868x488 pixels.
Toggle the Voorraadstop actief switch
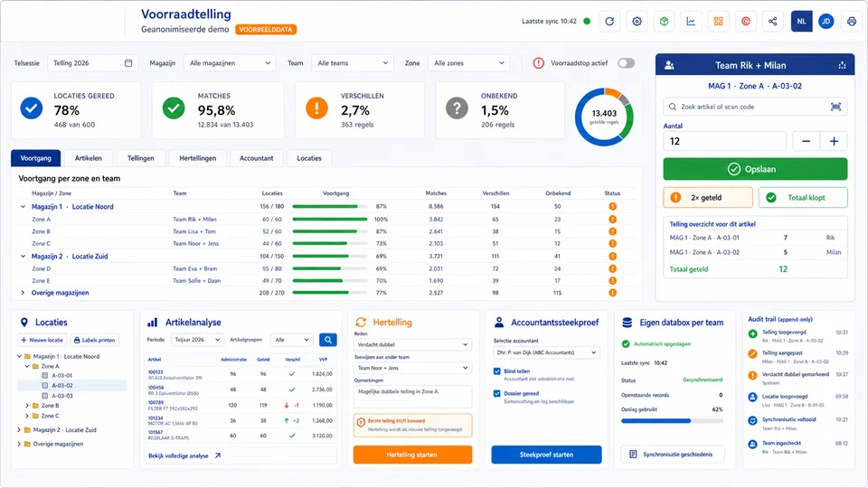click(x=626, y=63)
